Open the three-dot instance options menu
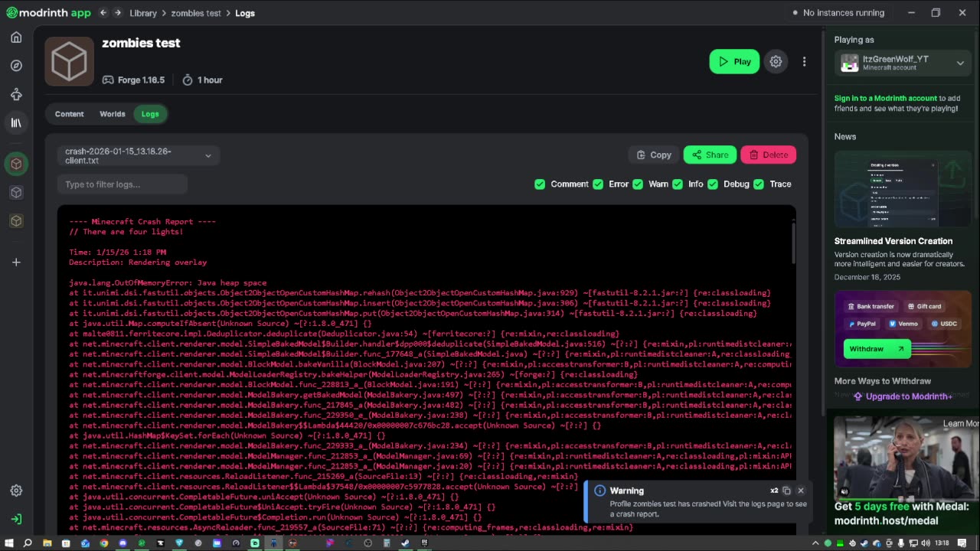Image resolution: width=980 pixels, height=551 pixels. [x=804, y=62]
